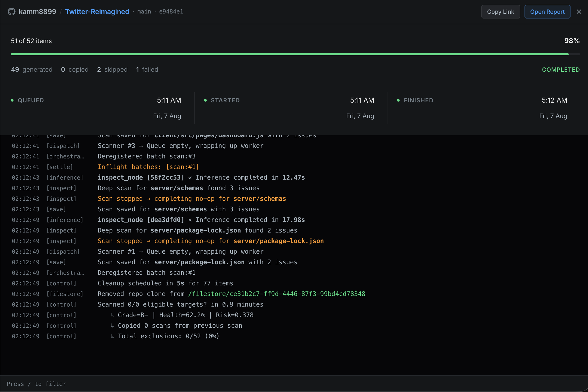This screenshot has width=588, height=392.
Task: Click the main branch label
Action: tap(144, 12)
